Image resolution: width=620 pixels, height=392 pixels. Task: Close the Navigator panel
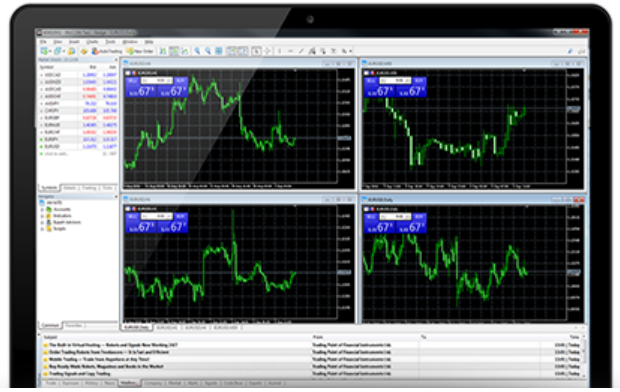pyautogui.click(x=116, y=197)
